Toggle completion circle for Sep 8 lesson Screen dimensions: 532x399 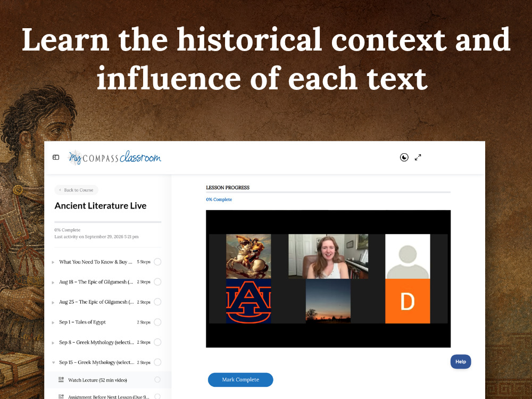[157, 342]
